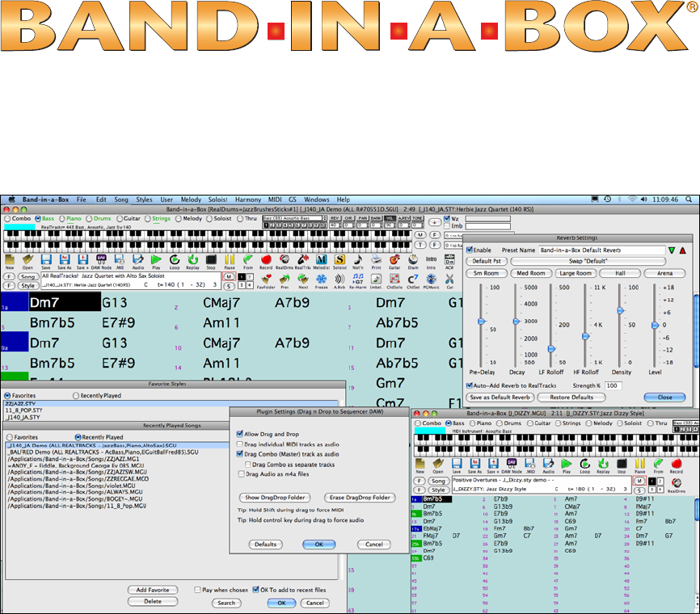Viewport: 700px width, 614px height.
Task: Adjust the Pre-Delay reverb slider
Action: coord(483,321)
